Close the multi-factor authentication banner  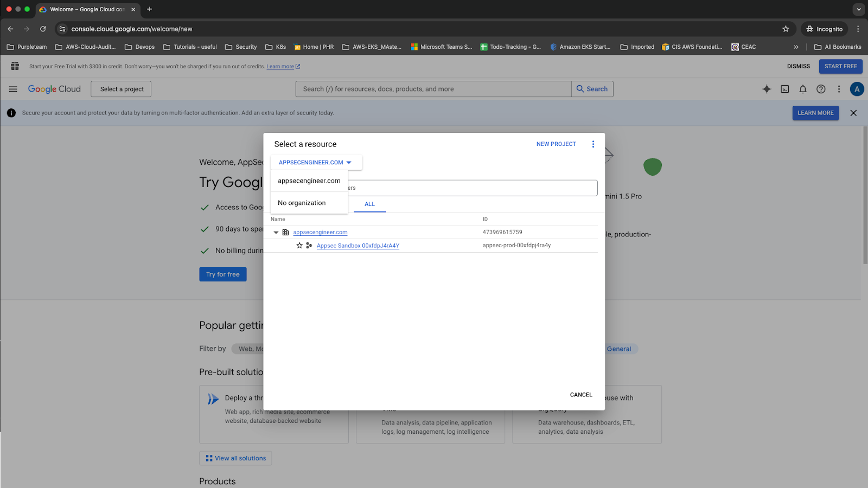[853, 113]
